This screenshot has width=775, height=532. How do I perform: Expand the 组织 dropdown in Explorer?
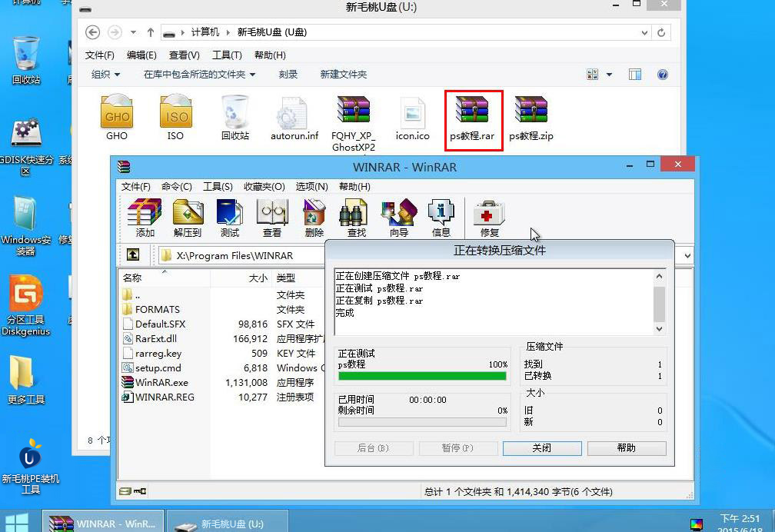point(106,75)
